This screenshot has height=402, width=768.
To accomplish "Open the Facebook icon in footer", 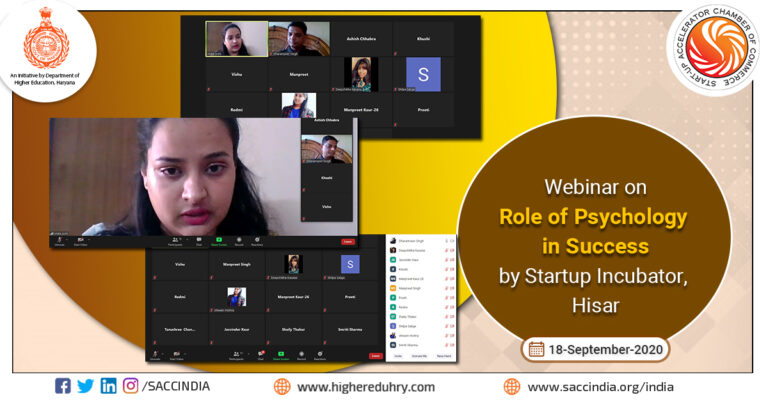I will 62,386.
